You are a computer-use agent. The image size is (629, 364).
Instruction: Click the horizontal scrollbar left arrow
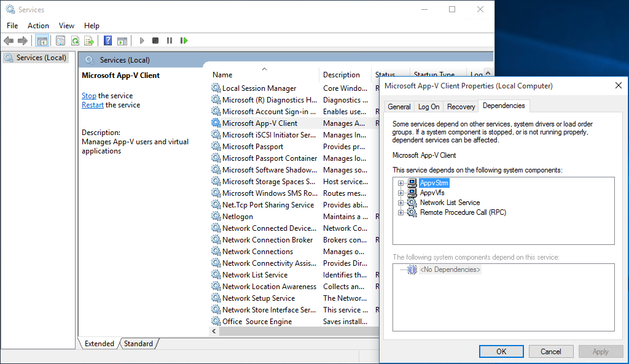point(214,331)
